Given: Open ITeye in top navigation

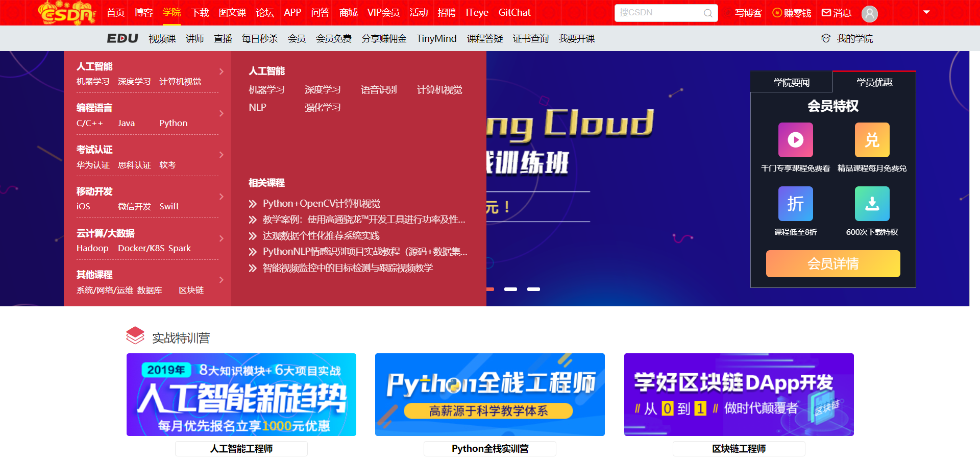Looking at the screenshot, I should point(477,13).
